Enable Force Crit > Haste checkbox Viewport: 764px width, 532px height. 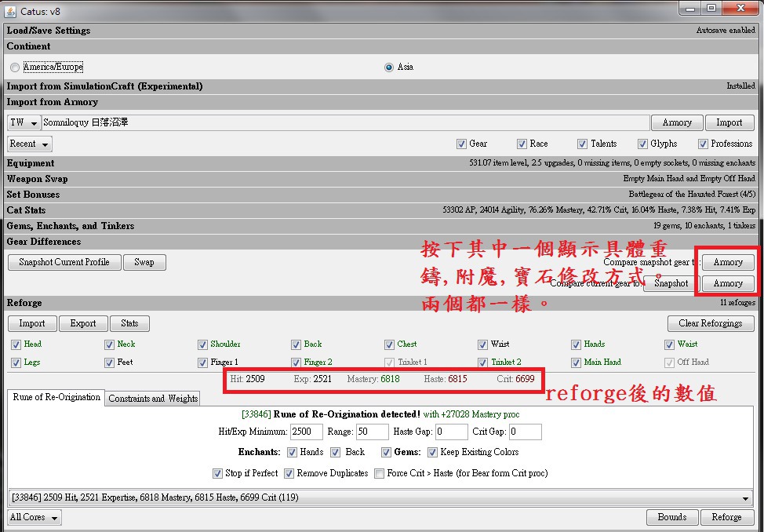pyautogui.click(x=379, y=473)
